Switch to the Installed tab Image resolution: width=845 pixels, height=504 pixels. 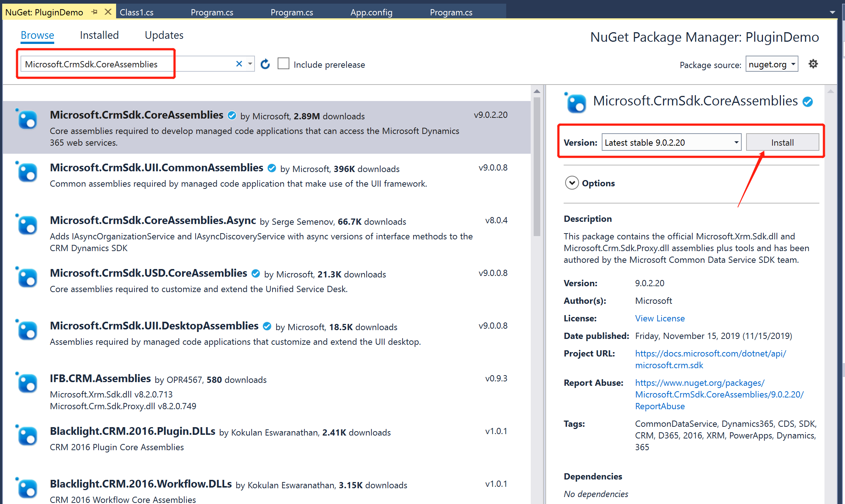pos(99,35)
